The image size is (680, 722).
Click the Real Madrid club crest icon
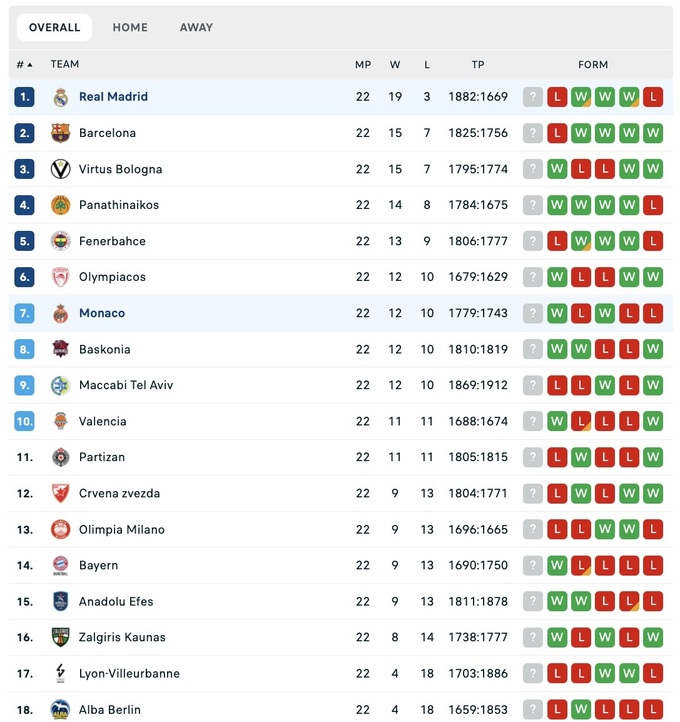pos(61,97)
